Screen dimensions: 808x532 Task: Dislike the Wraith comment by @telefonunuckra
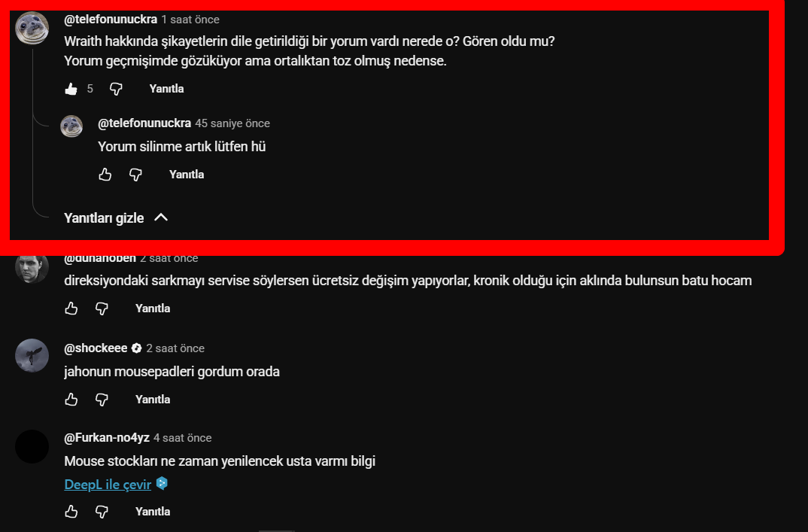click(x=116, y=89)
